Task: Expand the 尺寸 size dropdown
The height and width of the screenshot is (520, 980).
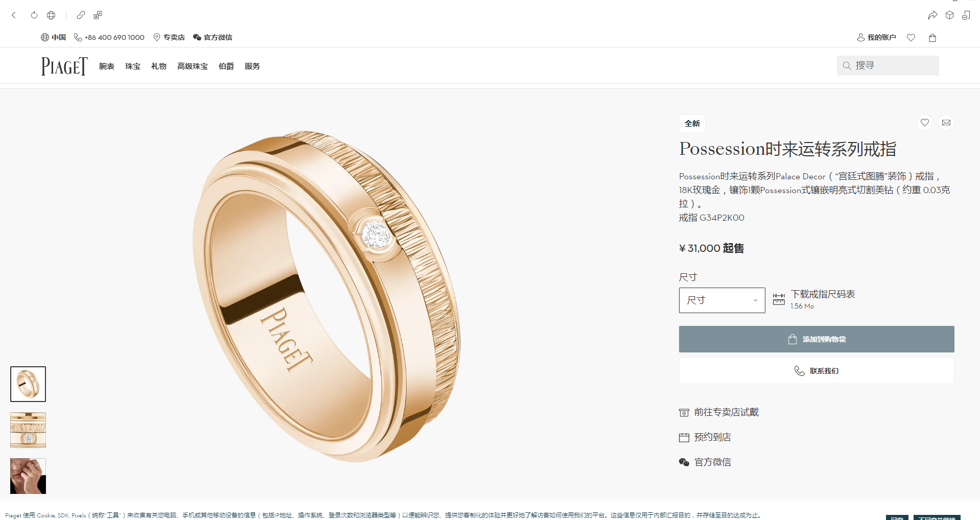Action: click(x=722, y=300)
